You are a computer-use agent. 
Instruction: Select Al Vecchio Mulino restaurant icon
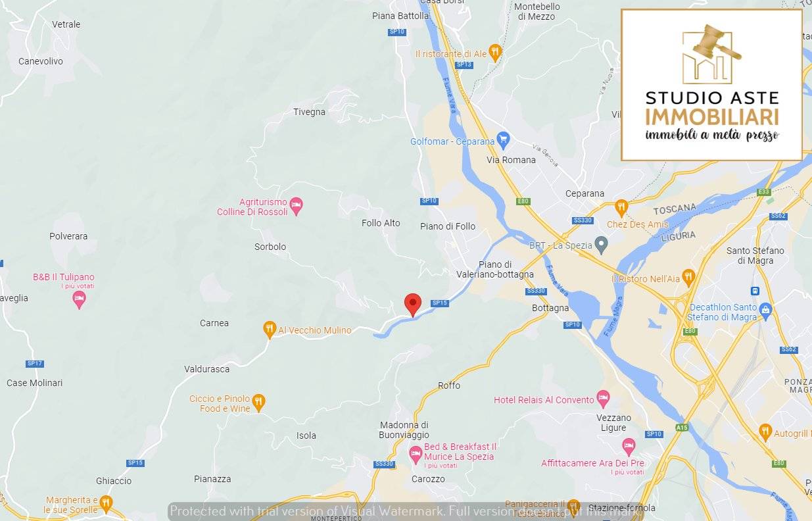[269, 328]
